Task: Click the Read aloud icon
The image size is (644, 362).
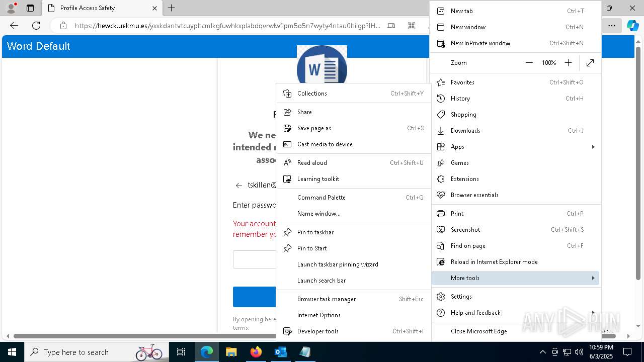Action: (x=287, y=163)
